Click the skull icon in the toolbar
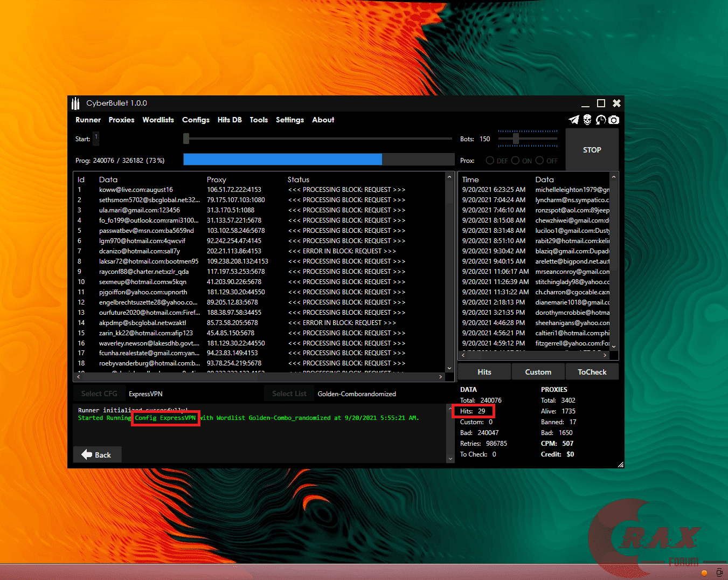Image resolution: width=728 pixels, height=580 pixels. [x=587, y=120]
